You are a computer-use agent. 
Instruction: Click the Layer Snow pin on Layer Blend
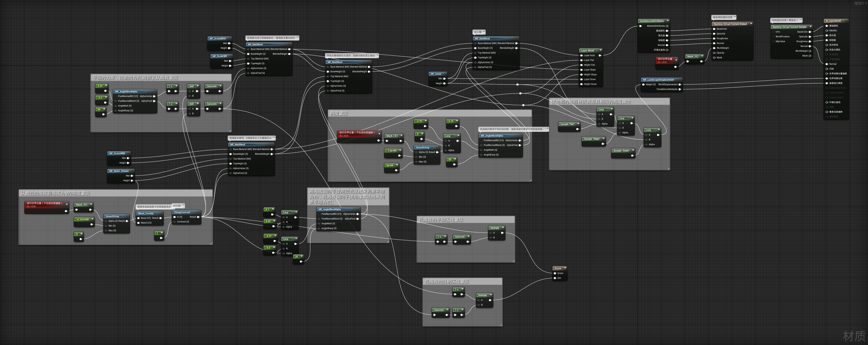coord(581,79)
